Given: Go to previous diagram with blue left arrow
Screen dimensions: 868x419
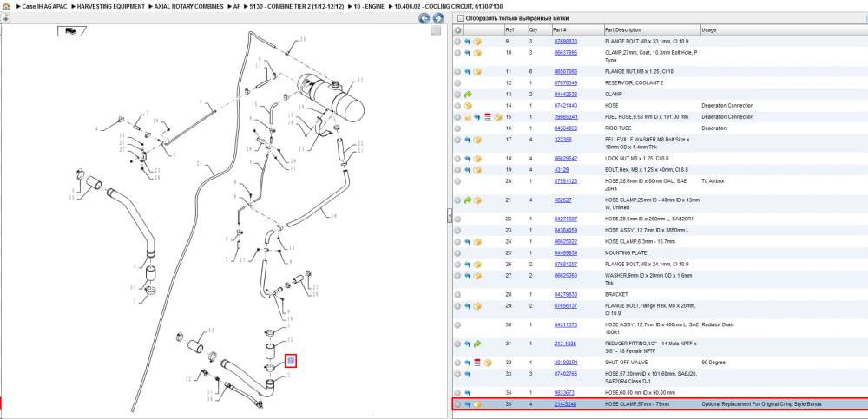Looking at the screenshot, I should (424, 18).
